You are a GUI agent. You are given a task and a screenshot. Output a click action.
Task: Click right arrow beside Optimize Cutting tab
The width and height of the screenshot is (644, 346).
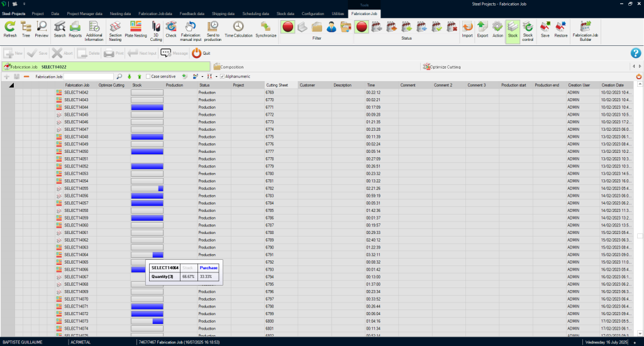click(x=639, y=66)
